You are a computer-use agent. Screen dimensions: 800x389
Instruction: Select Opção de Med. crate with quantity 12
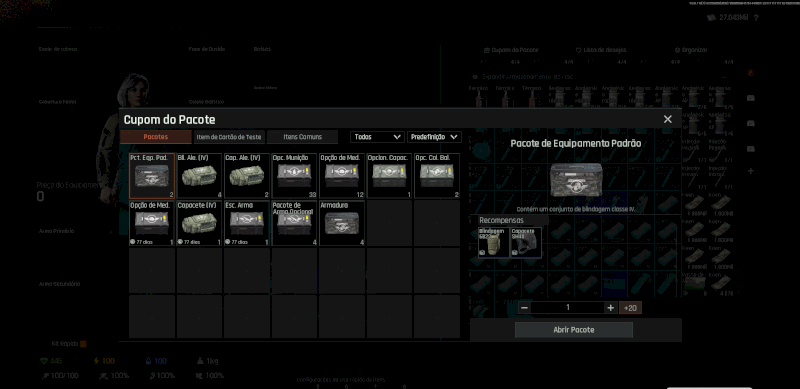point(342,176)
